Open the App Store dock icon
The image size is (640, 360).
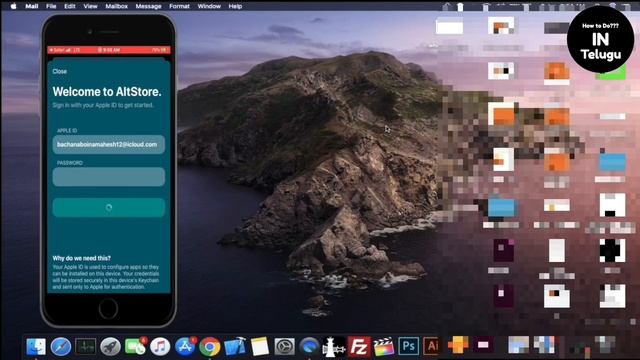(x=185, y=347)
